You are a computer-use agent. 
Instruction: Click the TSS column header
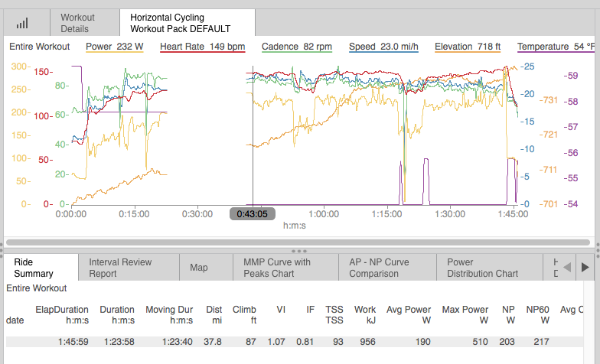click(x=334, y=315)
